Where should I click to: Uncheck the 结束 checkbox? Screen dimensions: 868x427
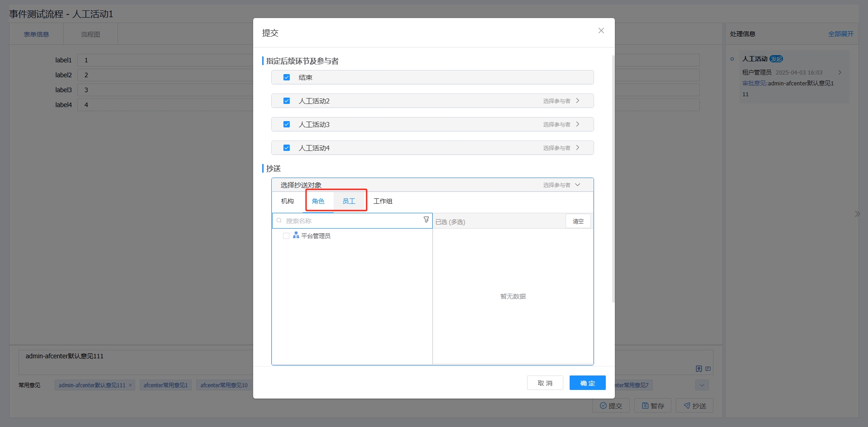(x=286, y=77)
